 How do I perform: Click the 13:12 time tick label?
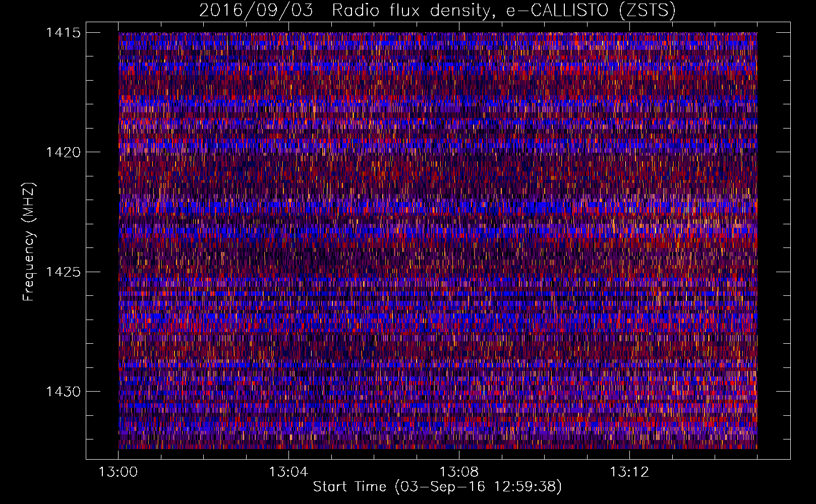tap(629, 472)
